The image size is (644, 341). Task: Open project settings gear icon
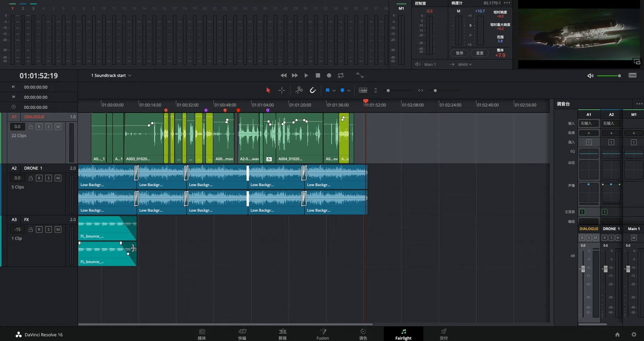coord(634,335)
